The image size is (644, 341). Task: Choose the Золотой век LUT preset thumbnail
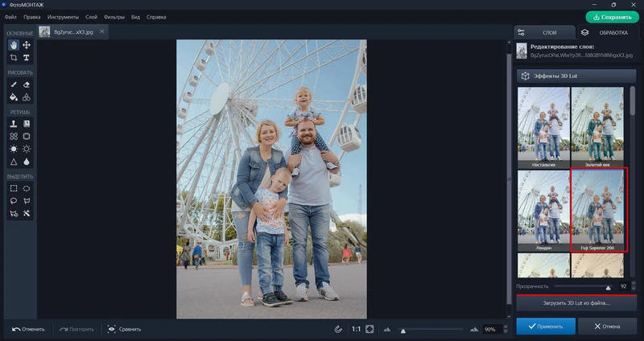[x=597, y=127]
